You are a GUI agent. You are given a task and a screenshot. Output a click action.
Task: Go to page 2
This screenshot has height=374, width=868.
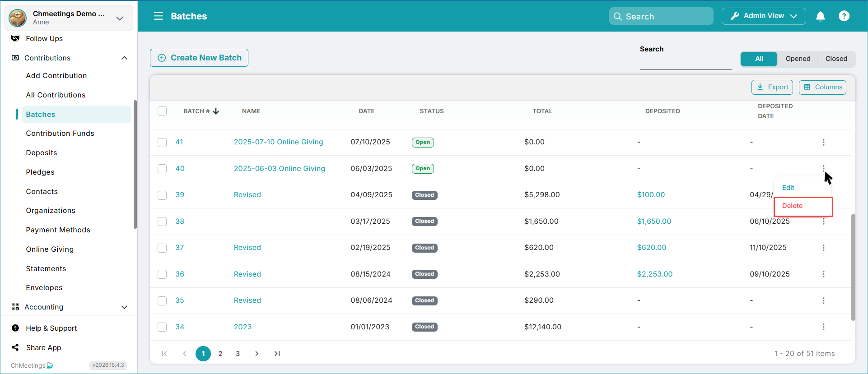click(x=220, y=354)
